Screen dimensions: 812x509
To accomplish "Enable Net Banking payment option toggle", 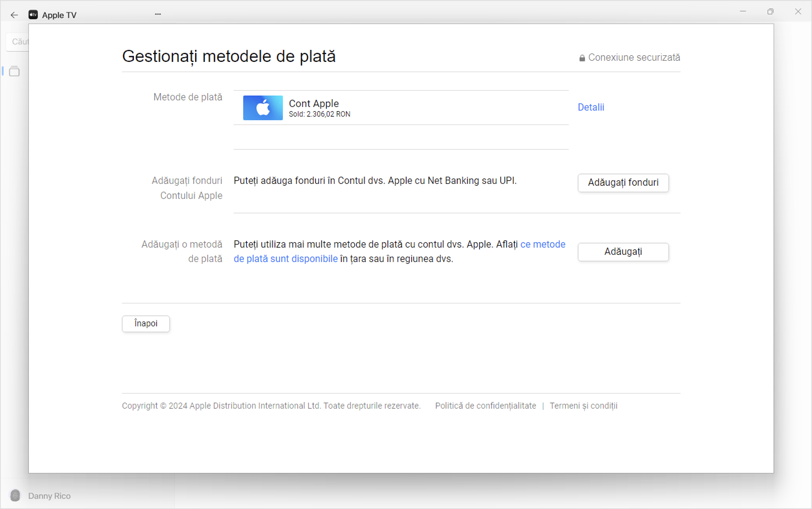I will click(x=623, y=182).
